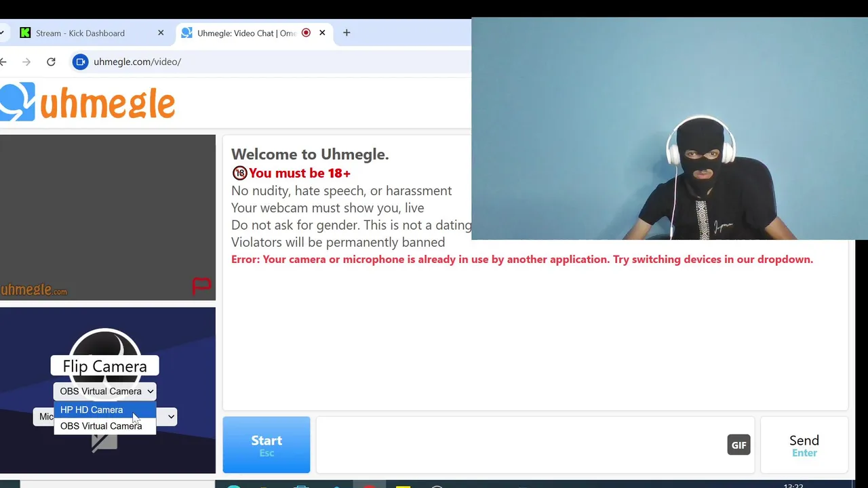
Task: Click the chat message input box
Action: (x=521, y=445)
